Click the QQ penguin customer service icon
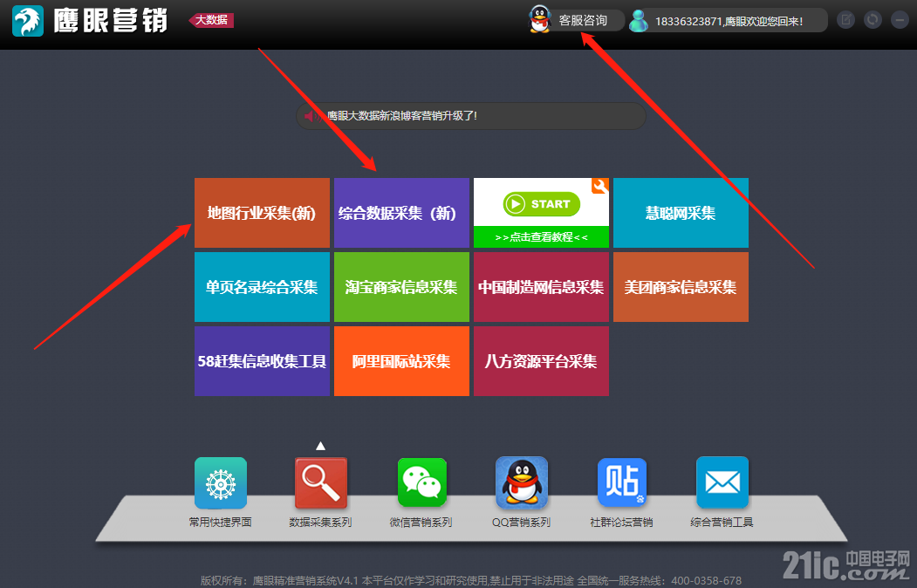917x588 pixels. (x=540, y=19)
